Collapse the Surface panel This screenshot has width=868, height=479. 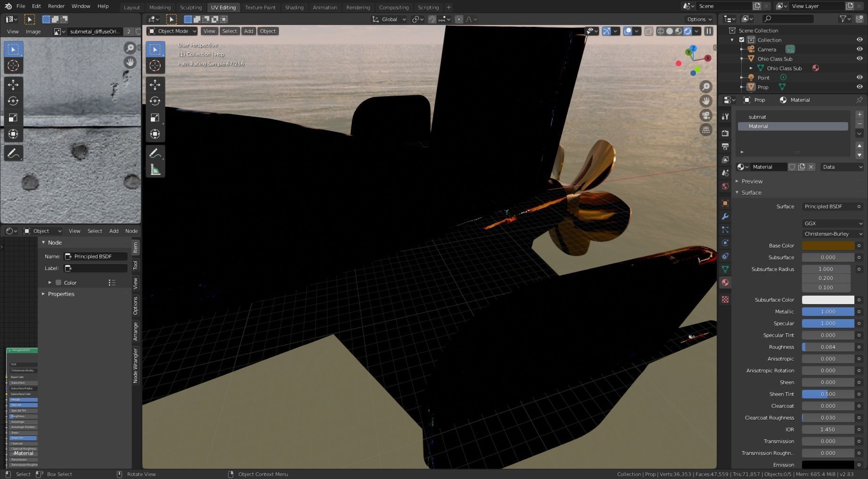click(x=751, y=192)
